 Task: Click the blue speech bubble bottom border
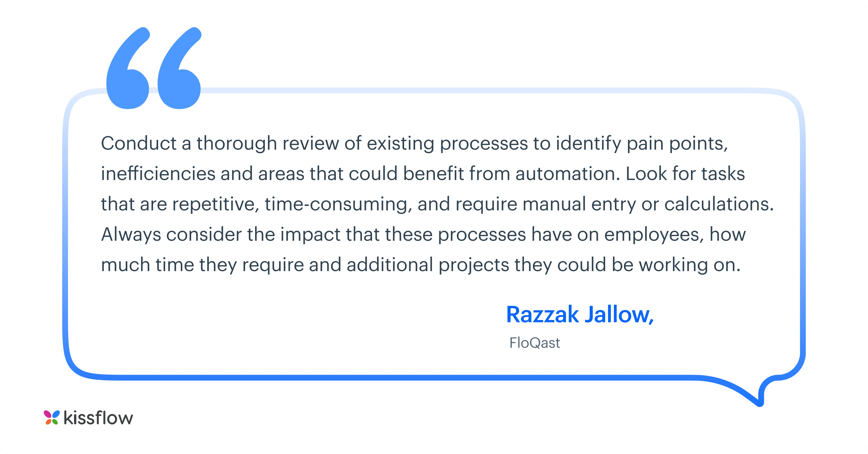pyautogui.click(x=404, y=378)
